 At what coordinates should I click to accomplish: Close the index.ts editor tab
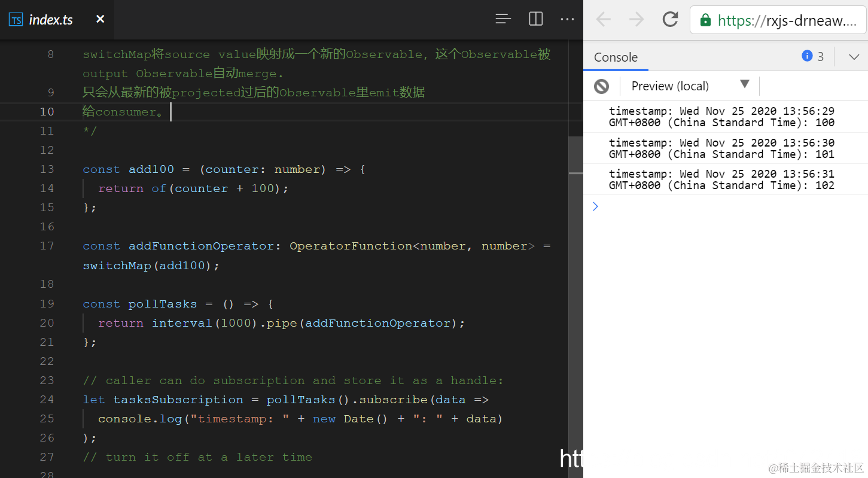[100, 19]
